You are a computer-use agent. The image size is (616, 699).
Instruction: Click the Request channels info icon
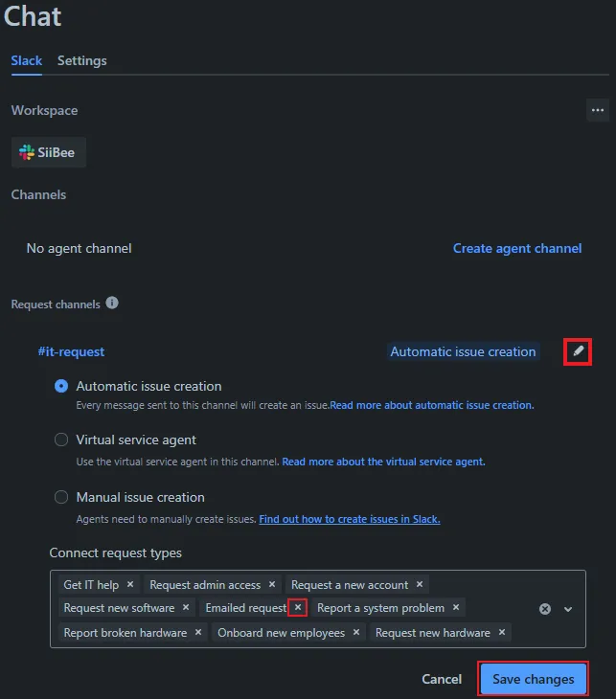pos(112,304)
